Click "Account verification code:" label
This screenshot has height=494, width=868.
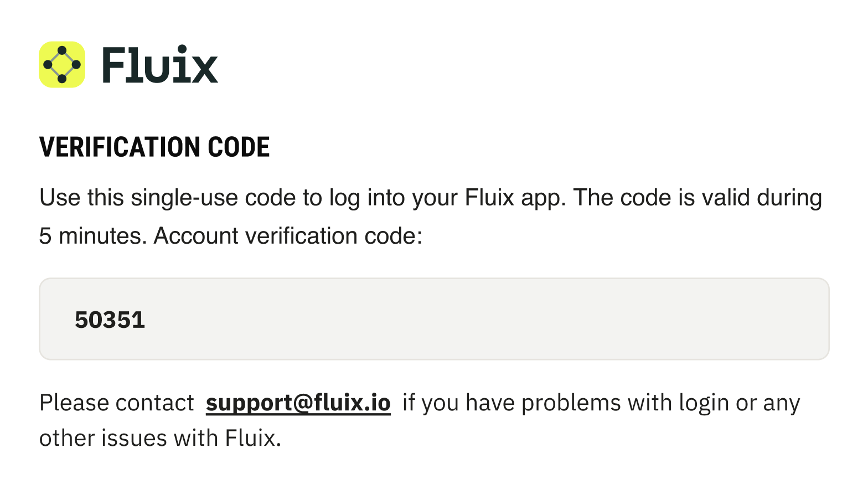[288, 236]
